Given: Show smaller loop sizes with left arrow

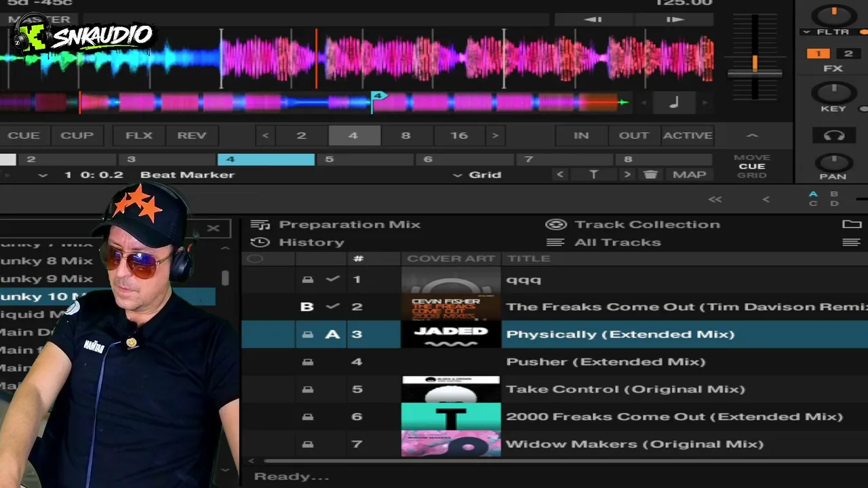Looking at the screenshot, I should [265, 136].
